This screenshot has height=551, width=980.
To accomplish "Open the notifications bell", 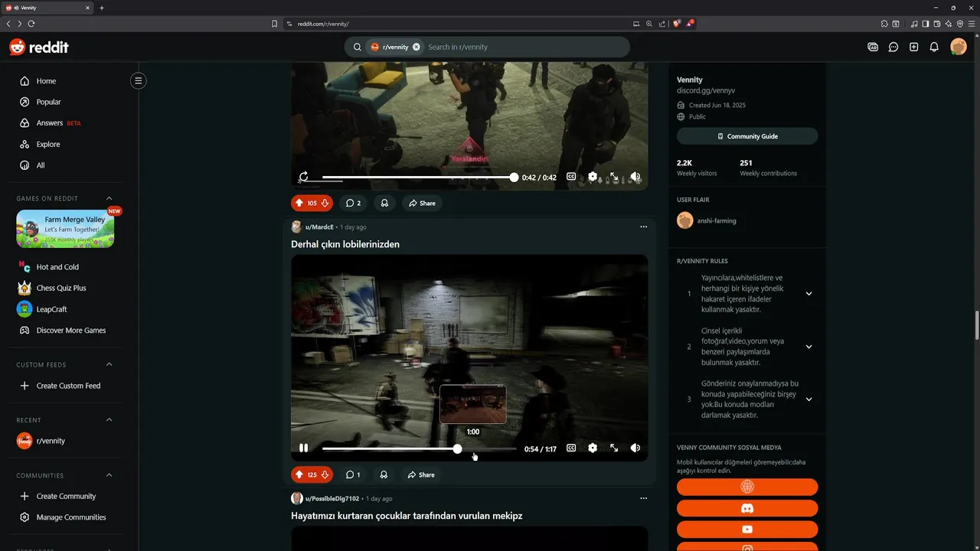I will [x=934, y=47].
